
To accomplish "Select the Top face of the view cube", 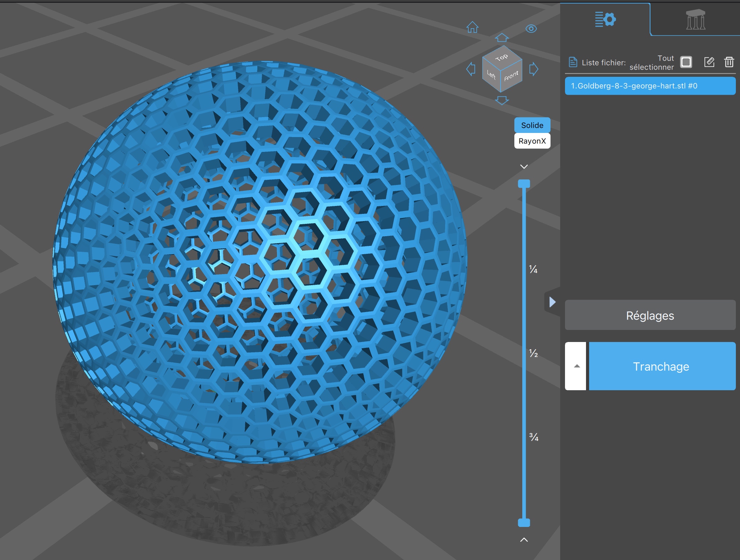I will (502, 57).
